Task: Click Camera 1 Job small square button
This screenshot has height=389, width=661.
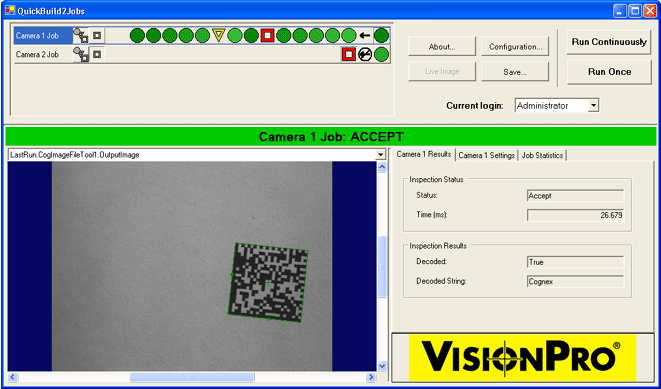Action: click(x=97, y=36)
